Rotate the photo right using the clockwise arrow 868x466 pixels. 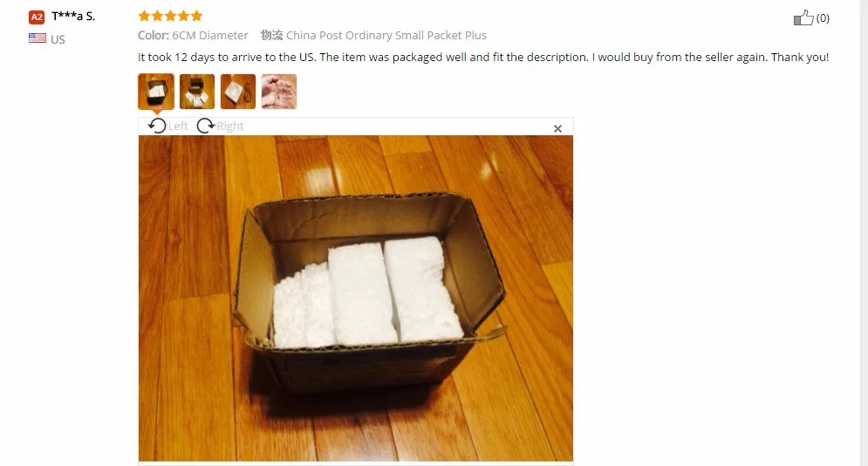coord(205,126)
